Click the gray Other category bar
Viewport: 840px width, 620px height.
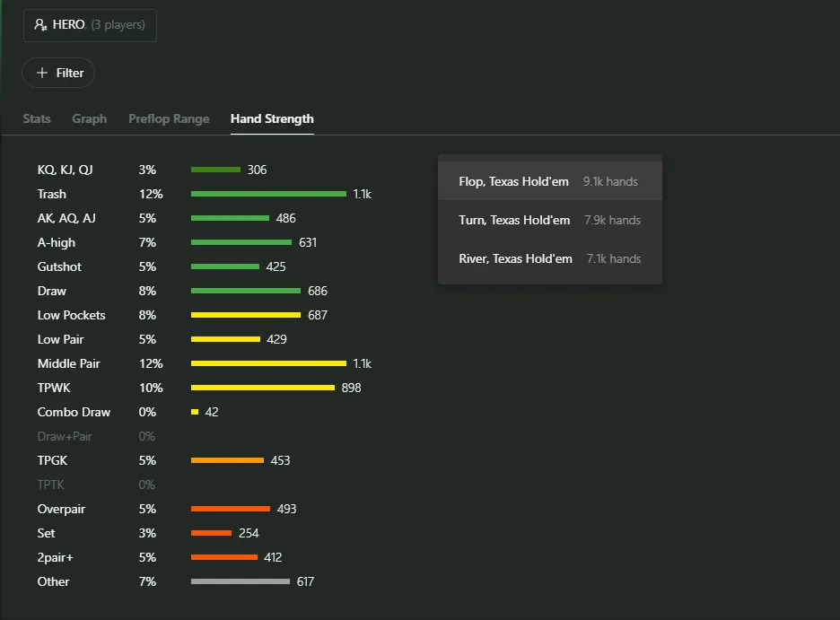(240, 581)
